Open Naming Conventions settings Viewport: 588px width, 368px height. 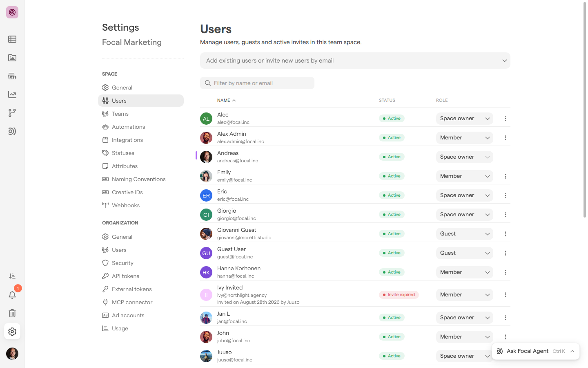point(141,179)
